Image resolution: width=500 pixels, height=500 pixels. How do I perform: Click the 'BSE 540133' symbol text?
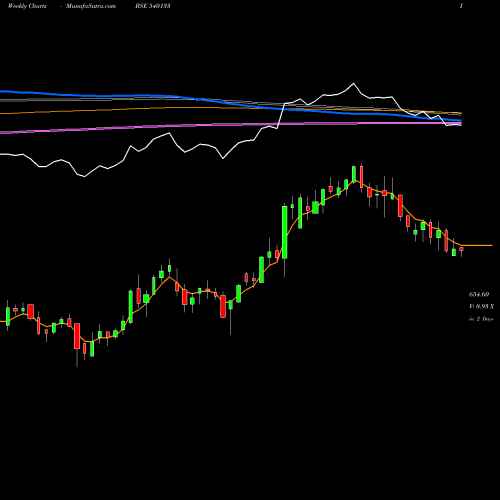click(x=153, y=6)
